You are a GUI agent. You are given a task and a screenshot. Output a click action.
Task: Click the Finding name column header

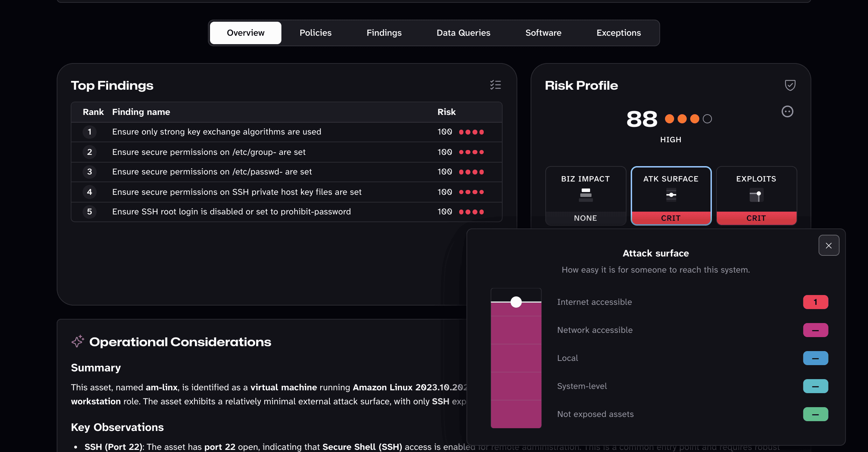[x=141, y=112]
